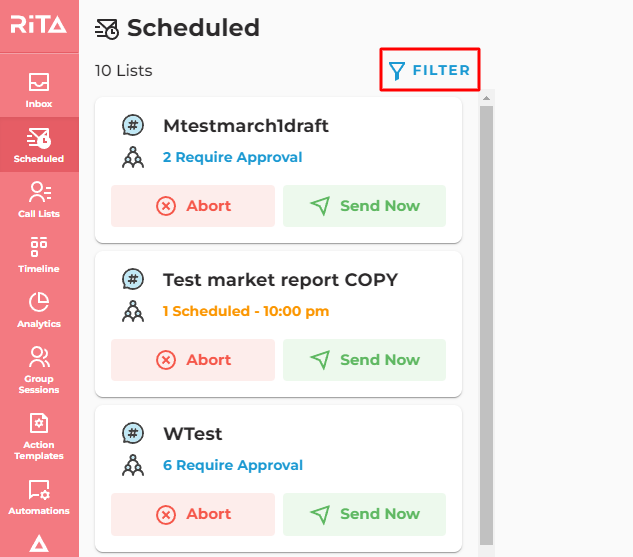Click the scrollbar up arrow
633x557 pixels.
pos(486,98)
